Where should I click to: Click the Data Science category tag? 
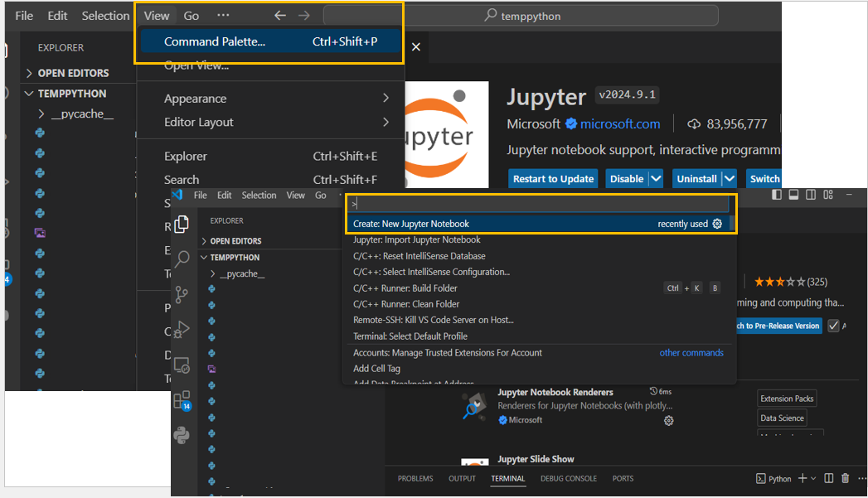pyautogui.click(x=782, y=418)
